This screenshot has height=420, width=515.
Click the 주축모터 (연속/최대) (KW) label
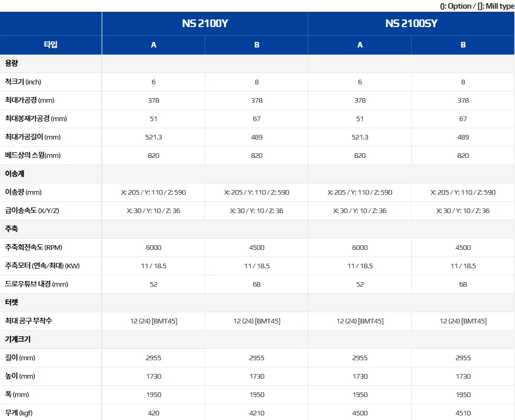(42, 266)
